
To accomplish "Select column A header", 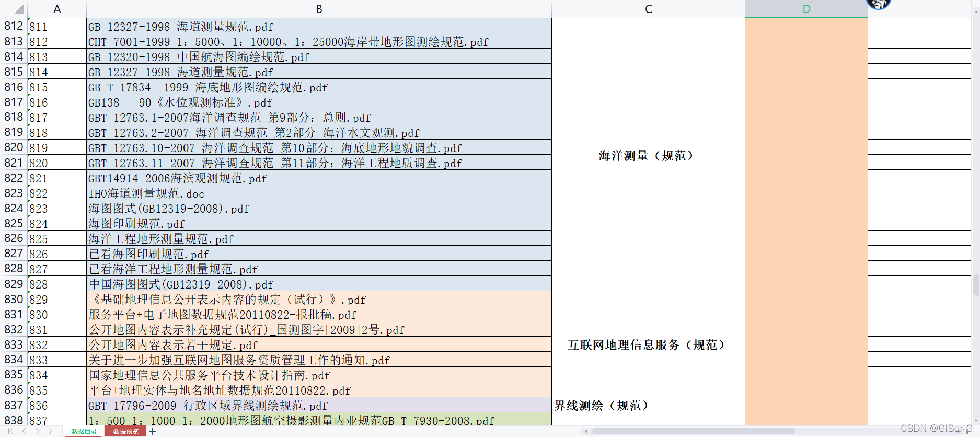I will pyautogui.click(x=57, y=9).
